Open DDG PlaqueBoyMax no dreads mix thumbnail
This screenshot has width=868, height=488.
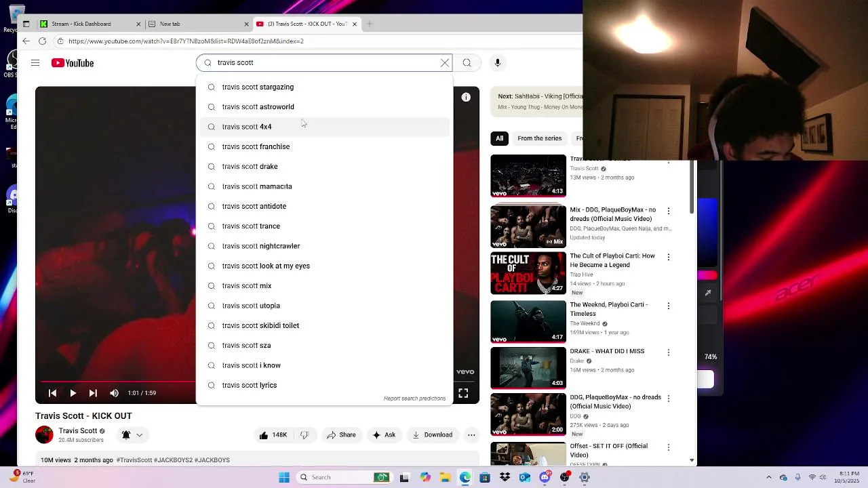[528, 226]
